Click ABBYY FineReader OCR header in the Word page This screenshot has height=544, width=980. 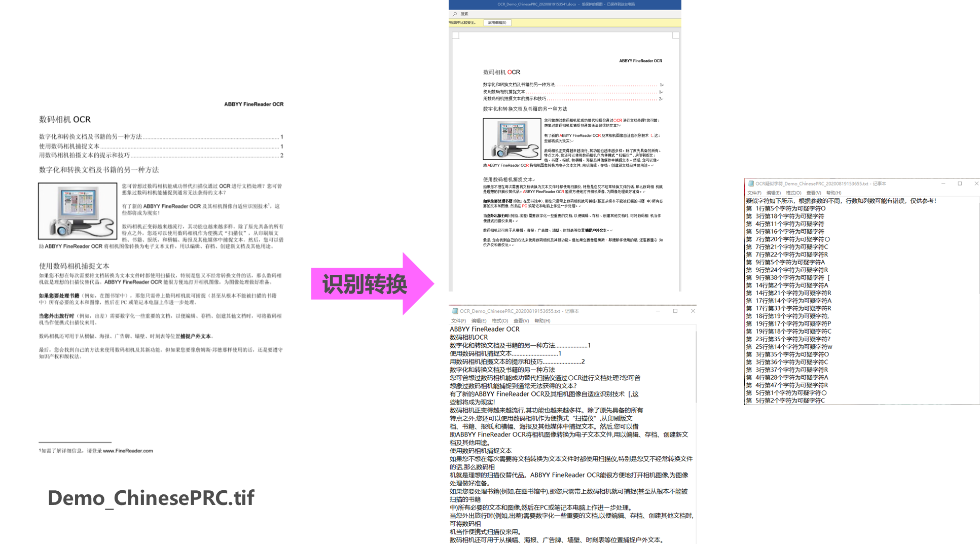click(640, 61)
